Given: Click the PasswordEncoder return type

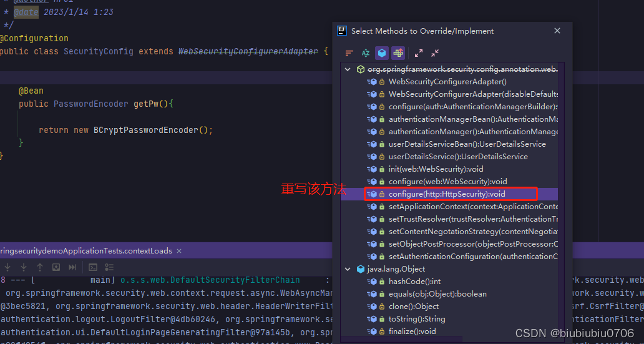Looking at the screenshot, I should (x=90, y=104).
